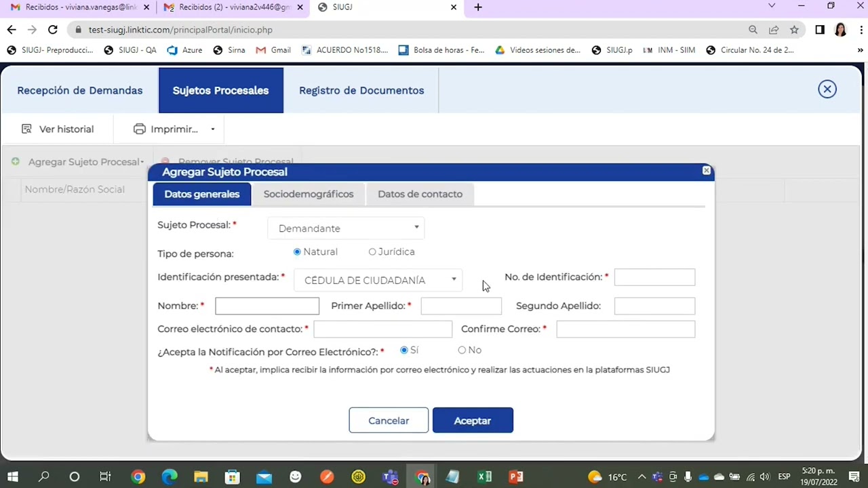Select the Natural person type
Viewport: 868px width, 488px height.
(x=297, y=251)
